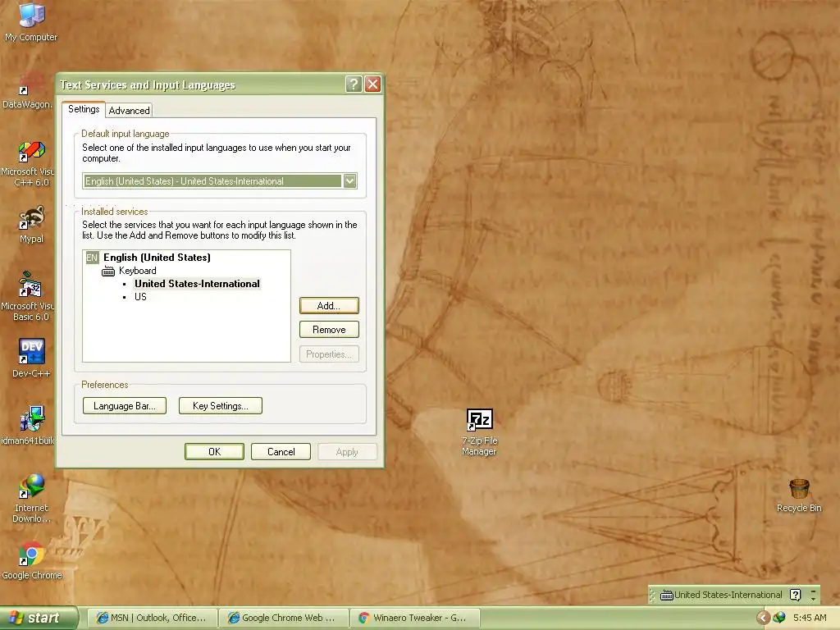Select the idman641build installer icon
The width and height of the screenshot is (840, 630).
28,426
